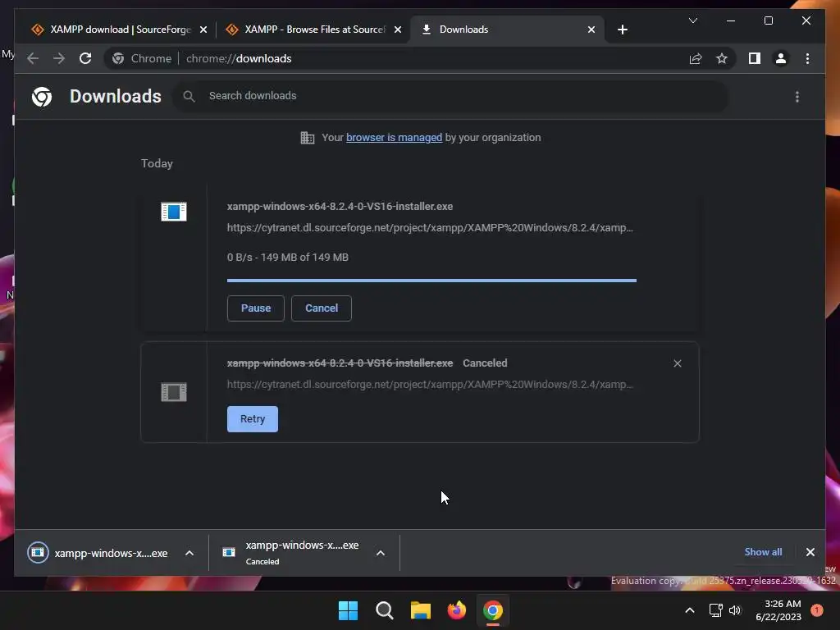840x630 pixels.
Task: Click Chrome icon in the taskbar
Action: click(492, 610)
